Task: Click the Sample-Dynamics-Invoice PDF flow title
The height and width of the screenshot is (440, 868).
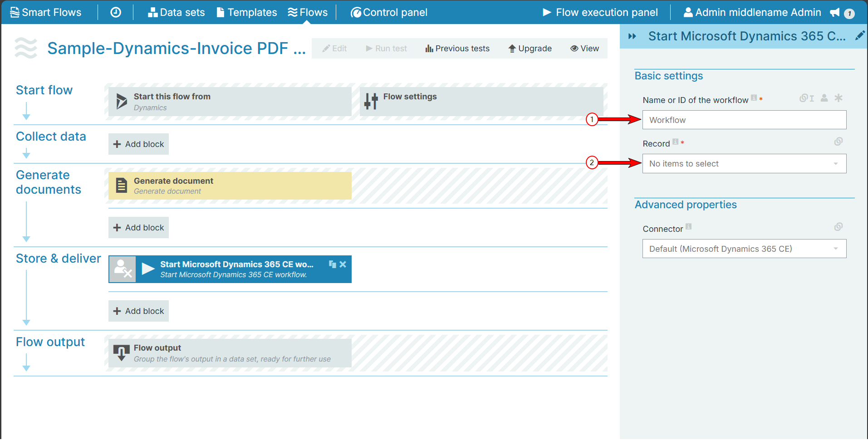Action: click(x=177, y=48)
